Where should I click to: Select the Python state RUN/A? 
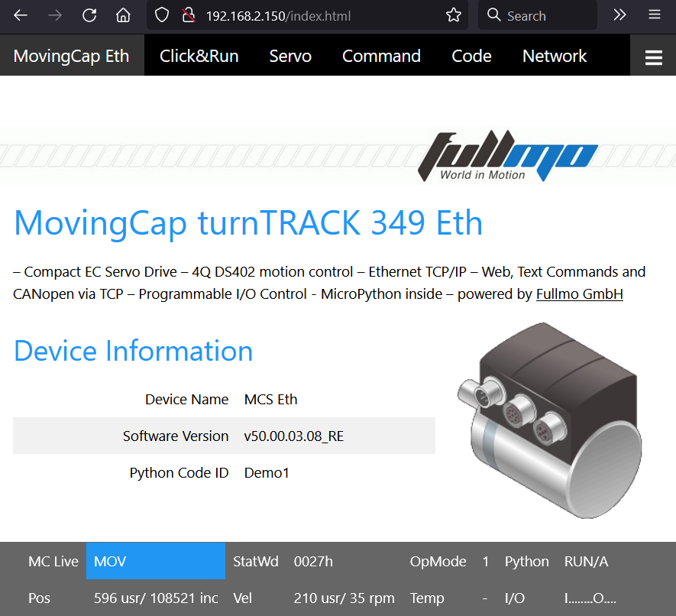click(586, 561)
